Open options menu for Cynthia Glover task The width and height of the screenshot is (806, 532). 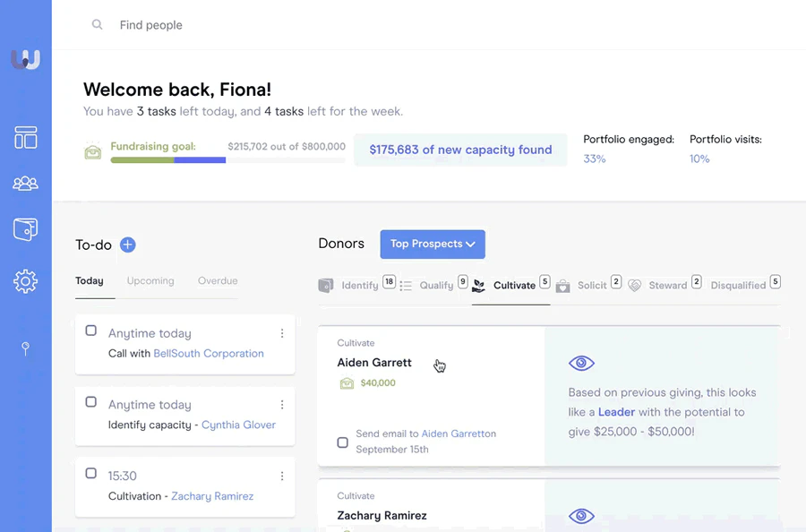tap(282, 404)
